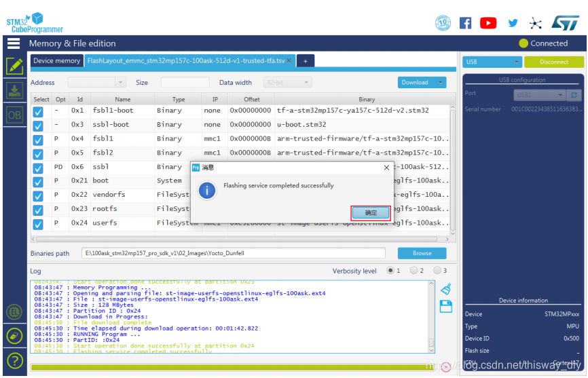
Task: Click Browse for binaries path
Action: 422,253
